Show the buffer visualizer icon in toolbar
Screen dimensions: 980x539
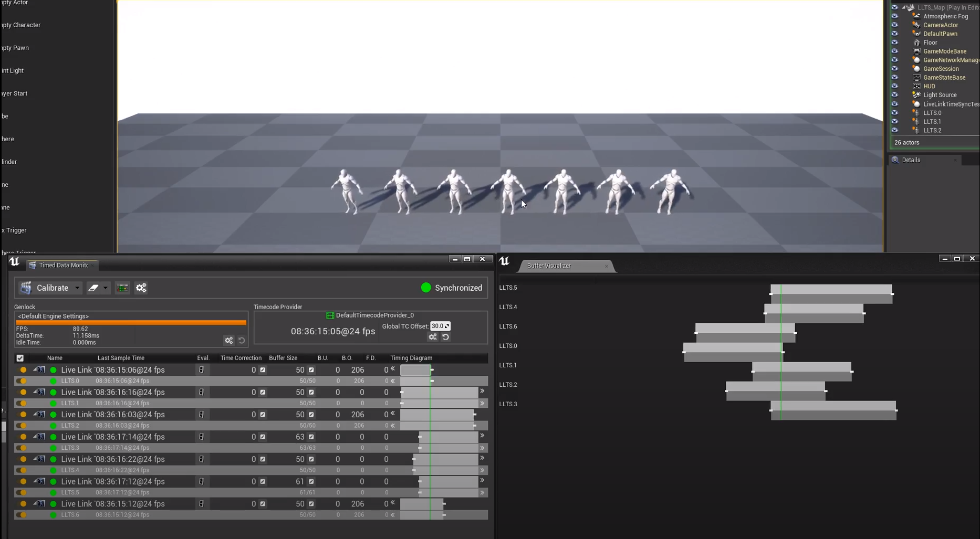pos(122,288)
